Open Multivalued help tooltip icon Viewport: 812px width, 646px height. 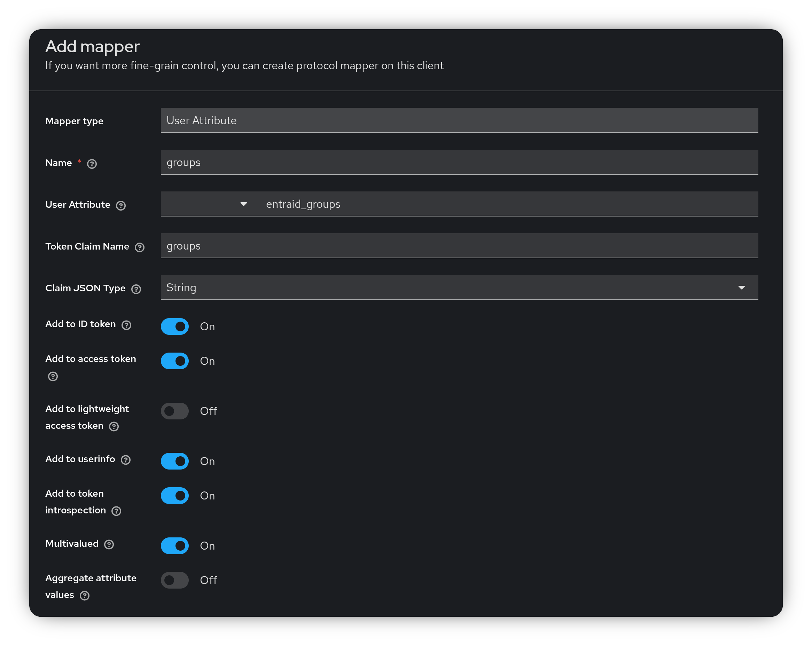[x=109, y=545]
